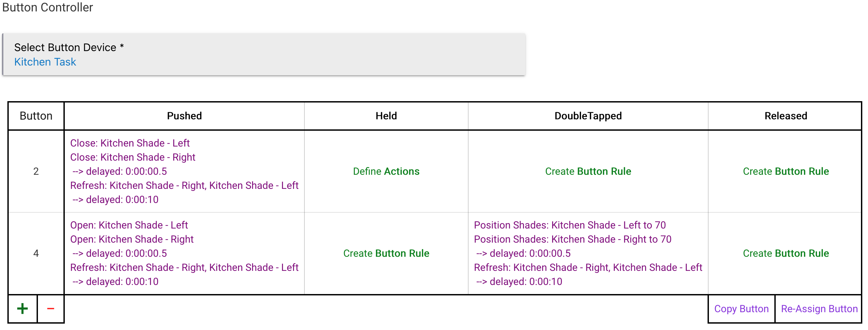Click the Held column header

pos(386,116)
